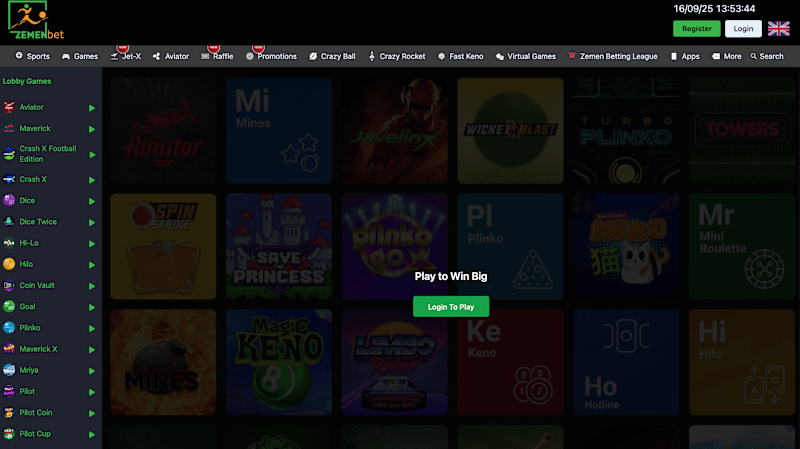
Task: Open the Towers game thumbnail
Action: click(742, 131)
